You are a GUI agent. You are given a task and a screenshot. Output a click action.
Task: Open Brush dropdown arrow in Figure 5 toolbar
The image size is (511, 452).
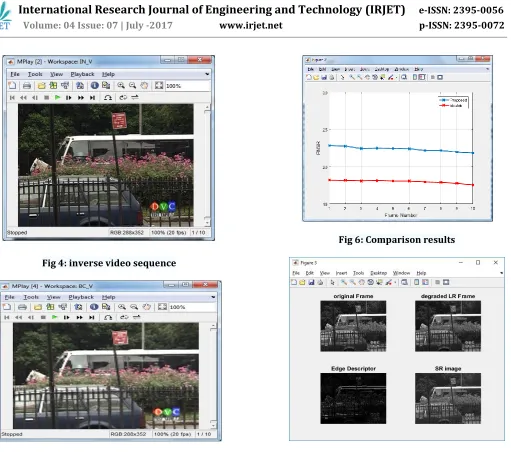(395, 283)
